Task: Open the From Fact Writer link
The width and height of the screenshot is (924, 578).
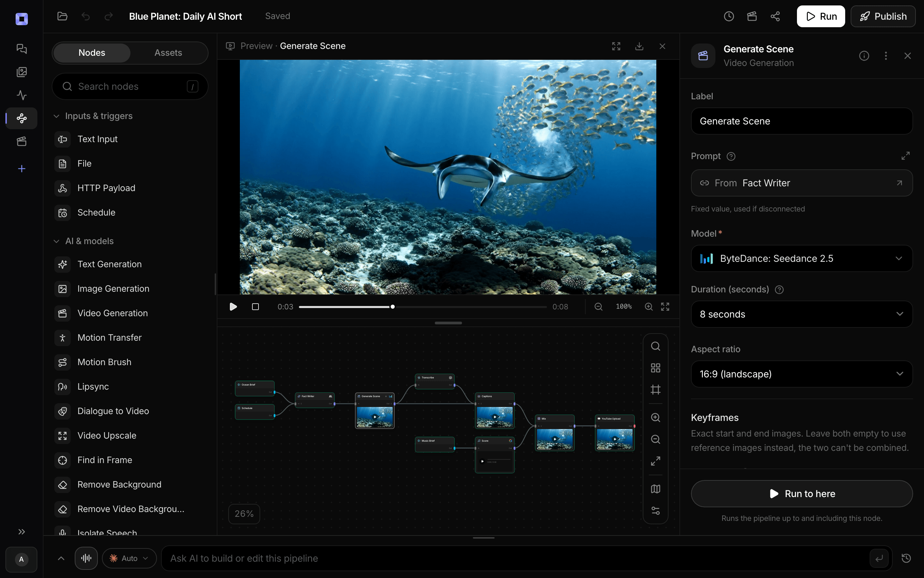Action: pyautogui.click(x=802, y=183)
